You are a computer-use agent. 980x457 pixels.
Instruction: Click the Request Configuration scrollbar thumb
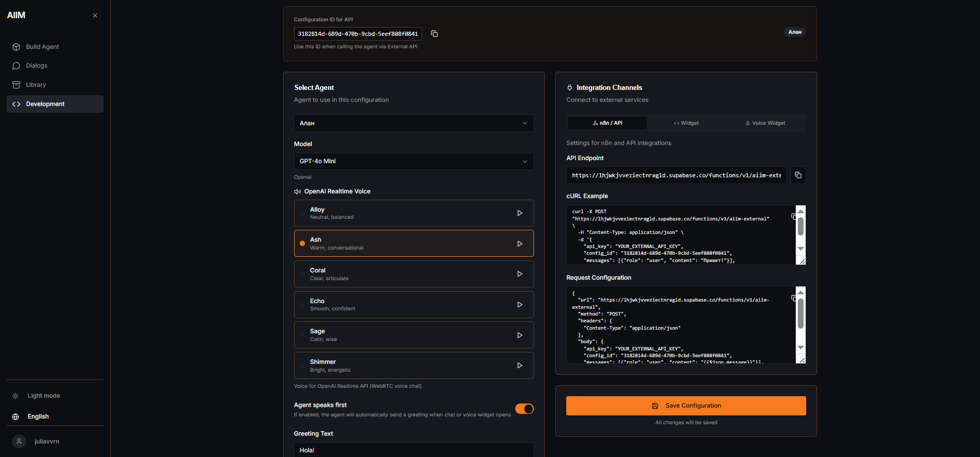click(x=801, y=314)
